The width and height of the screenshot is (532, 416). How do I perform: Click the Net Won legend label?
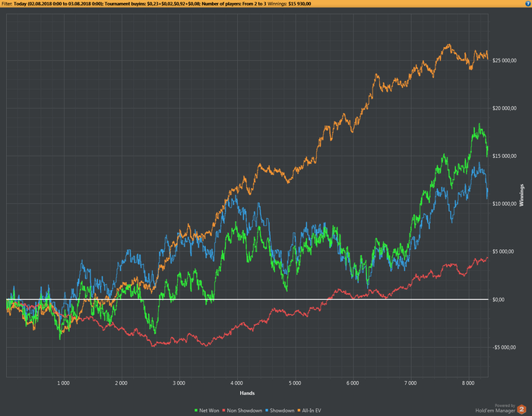[x=209, y=411]
